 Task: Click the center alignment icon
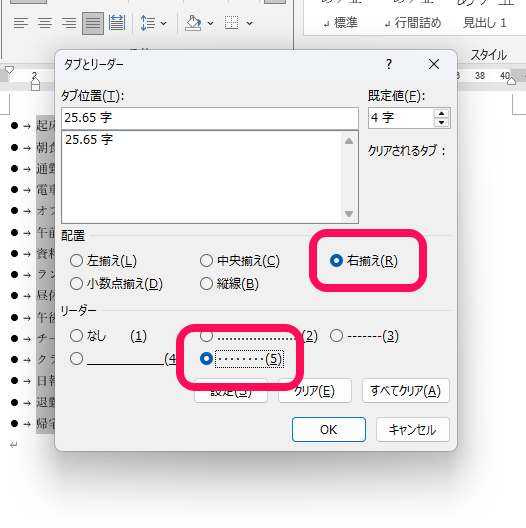pyautogui.click(x=45, y=23)
